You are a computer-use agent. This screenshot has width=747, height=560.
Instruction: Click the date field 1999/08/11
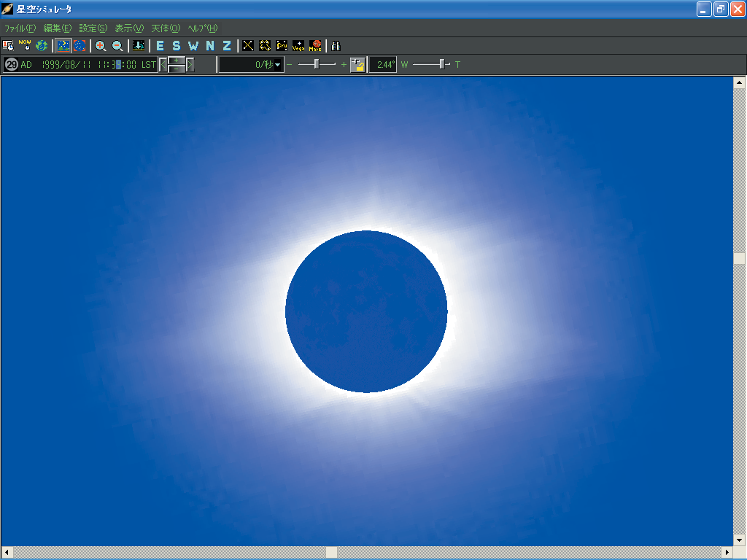tap(66, 64)
